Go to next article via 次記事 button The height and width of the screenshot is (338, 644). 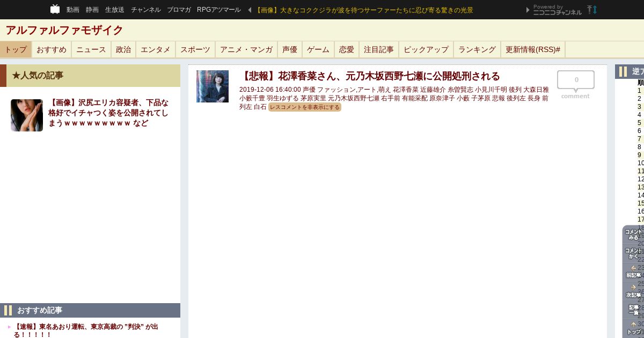point(633,291)
